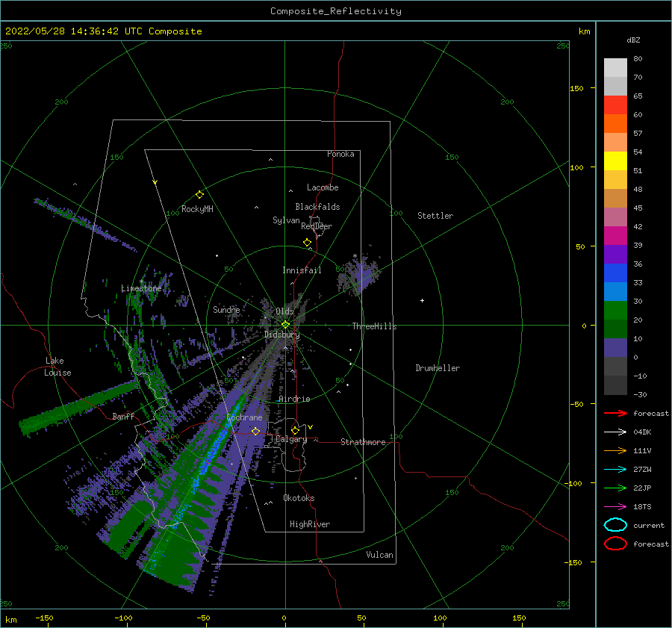Click the Olds town label
This screenshot has height=628, width=672.
[284, 311]
